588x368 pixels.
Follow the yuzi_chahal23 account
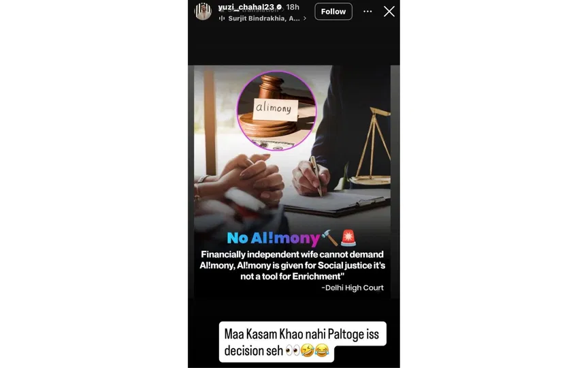[333, 12]
